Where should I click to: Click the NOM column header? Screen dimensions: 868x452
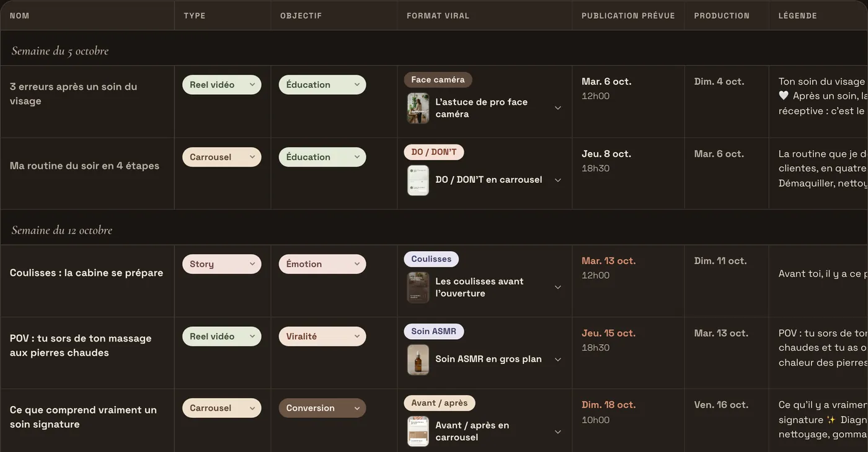click(20, 16)
